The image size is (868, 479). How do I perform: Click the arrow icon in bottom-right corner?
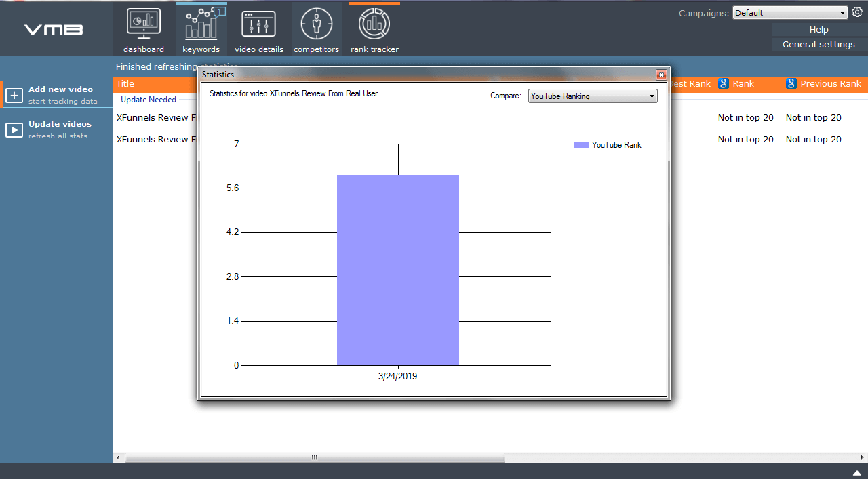click(x=856, y=472)
